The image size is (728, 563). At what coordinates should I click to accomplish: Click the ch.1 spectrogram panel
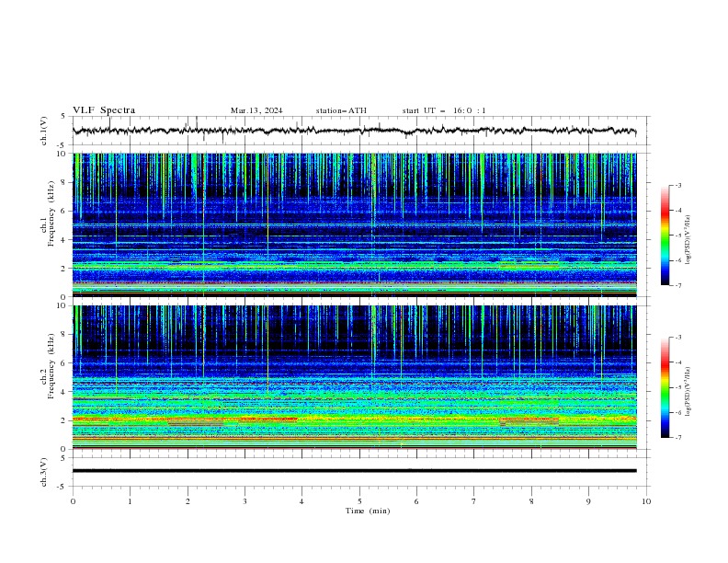[354, 224]
